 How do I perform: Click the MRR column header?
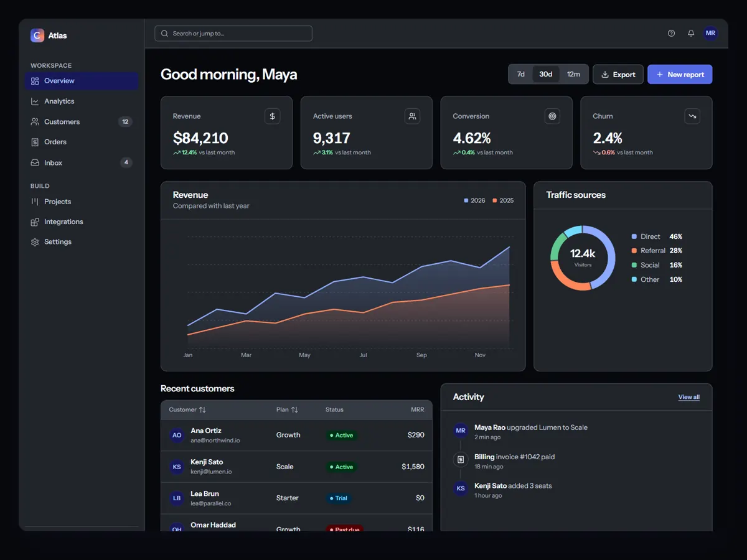[418, 409]
